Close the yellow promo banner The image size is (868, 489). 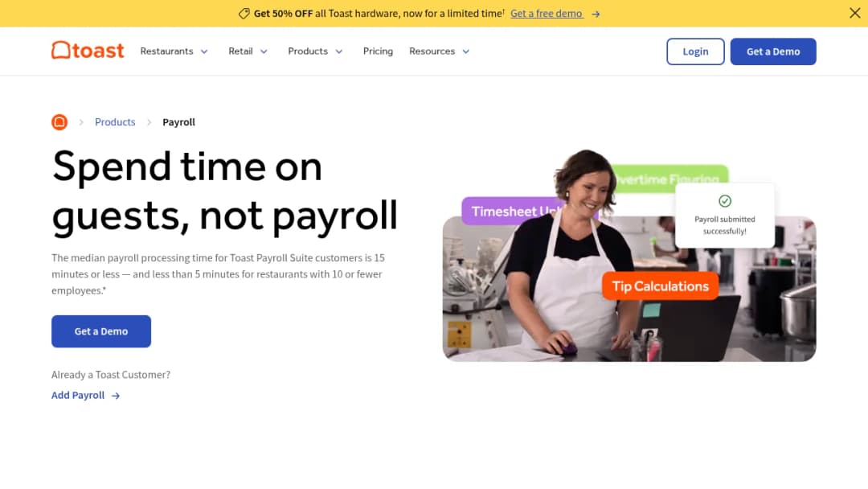[854, 13]
